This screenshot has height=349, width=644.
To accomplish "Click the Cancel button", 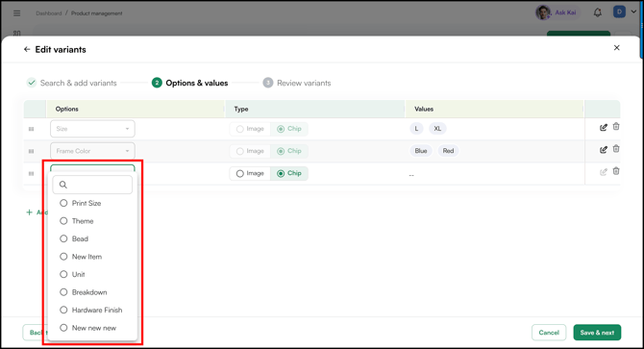I will click(549, 333).
